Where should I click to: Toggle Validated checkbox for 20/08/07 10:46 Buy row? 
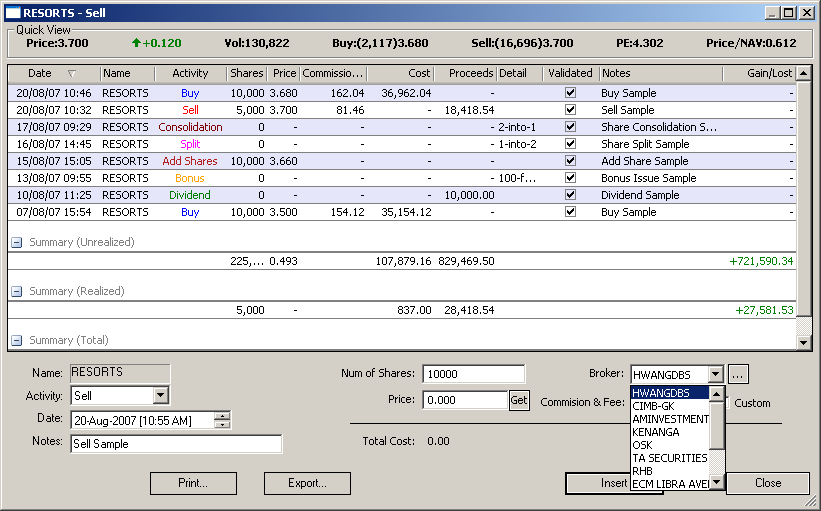coord(570,93)
